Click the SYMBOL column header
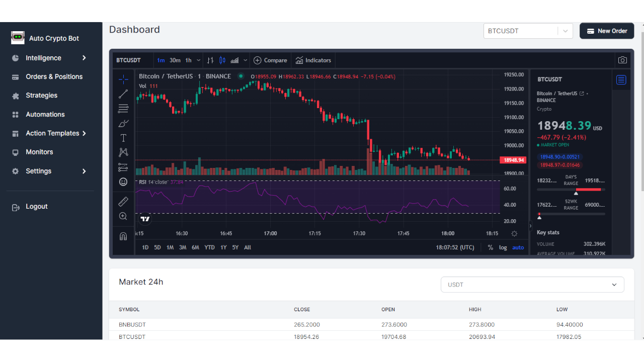The height and width of the screenshot is (362, 644). 129,310
